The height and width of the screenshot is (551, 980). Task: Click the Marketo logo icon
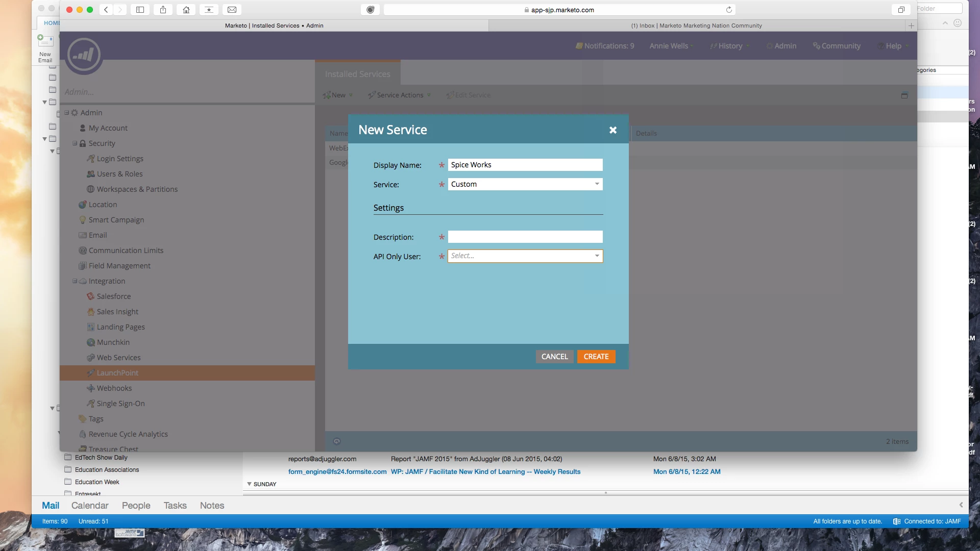pyautogui.click(x=84, y=55)
